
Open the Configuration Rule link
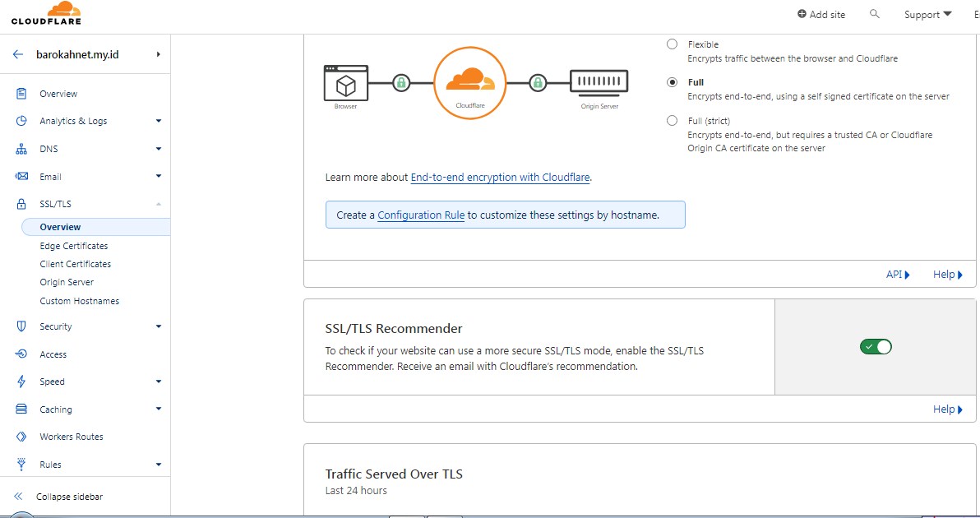[421, 215]
